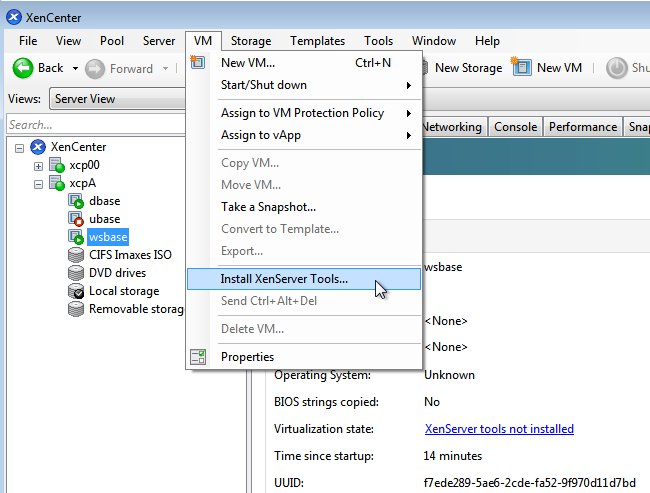Viewport: 650px width, 493px height.
Task: Expand the Start/Shut down submenu
Action: pyautogui.click(x=409, y=85)
